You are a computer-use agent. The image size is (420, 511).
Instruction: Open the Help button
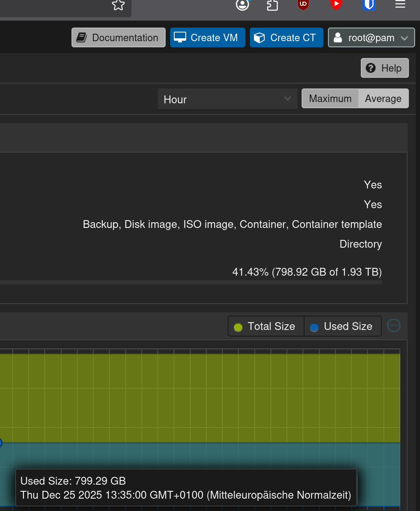(x=385, y=68)
